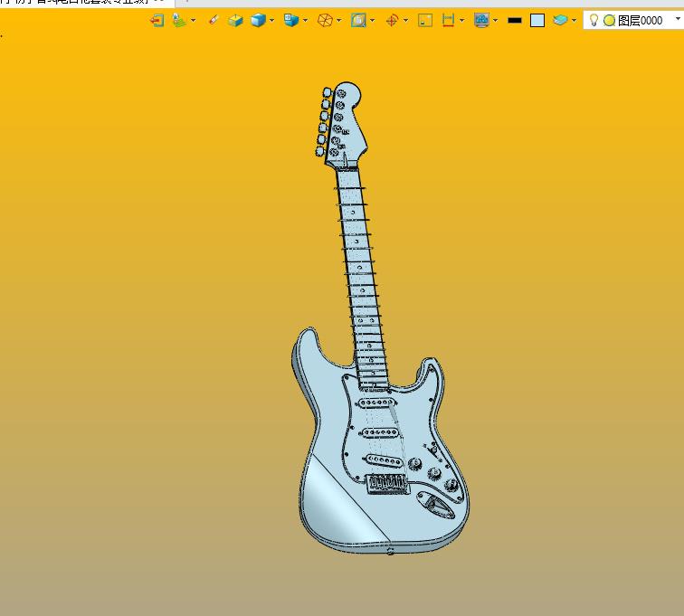The height and width of the screenshot is (616, 684).
Task: Click the black line color swatch
Action: point(515,21)
